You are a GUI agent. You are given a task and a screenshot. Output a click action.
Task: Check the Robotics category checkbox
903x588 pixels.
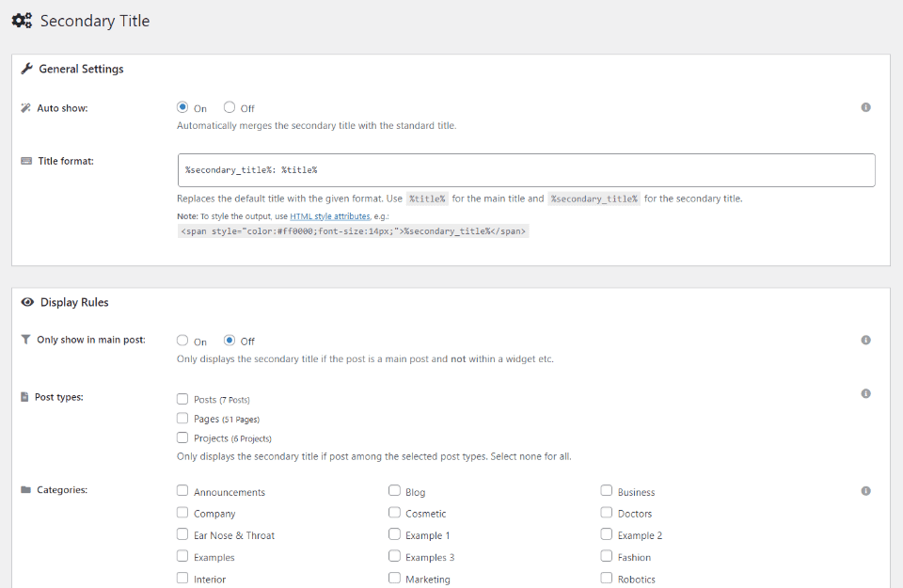pos(607,578)
